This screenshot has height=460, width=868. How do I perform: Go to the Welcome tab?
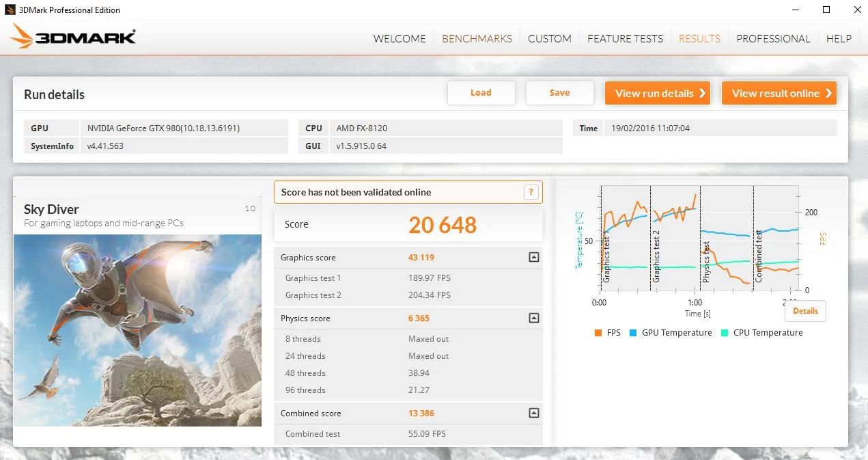[x=400, y=38]
